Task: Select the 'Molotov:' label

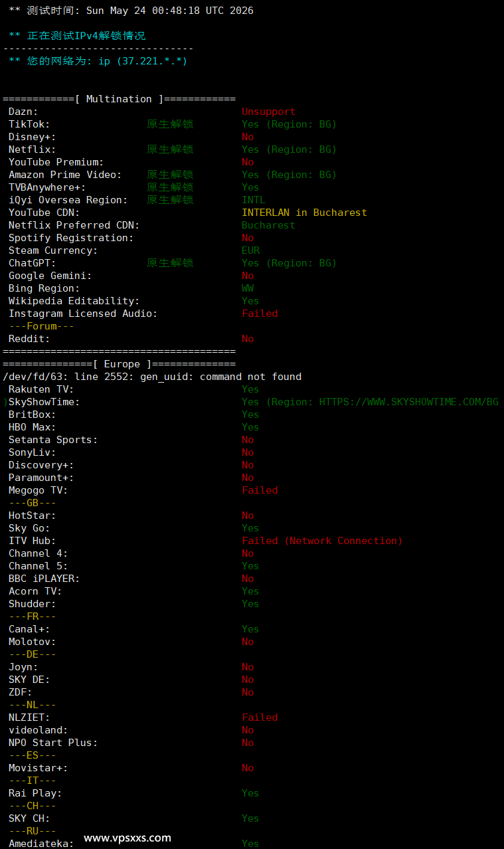Action: (x=33, y=642)
